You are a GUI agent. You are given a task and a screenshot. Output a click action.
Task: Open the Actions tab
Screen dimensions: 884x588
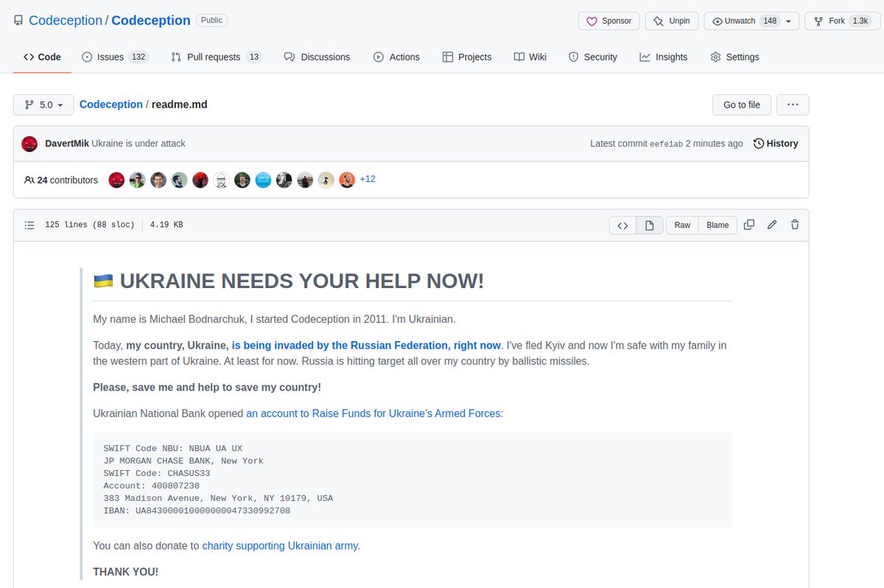point(396,57)
